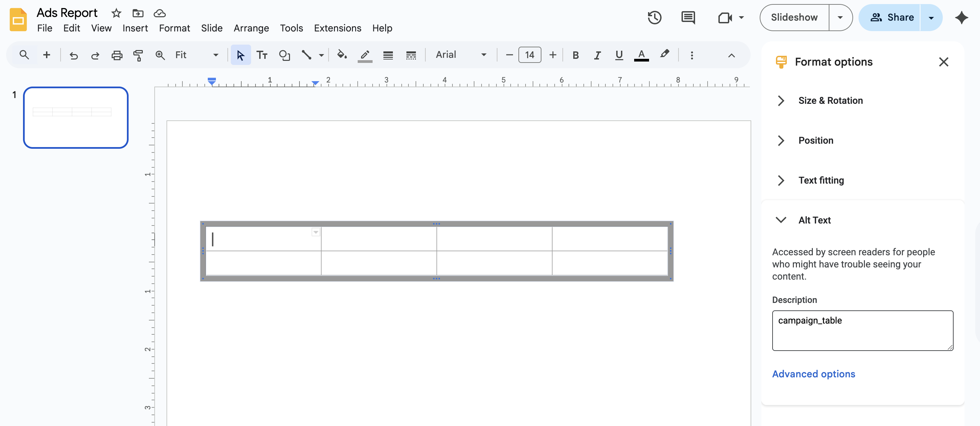Open the Arial font dropdown
This screenshot has width=980, height=426.
coord(461,55)
